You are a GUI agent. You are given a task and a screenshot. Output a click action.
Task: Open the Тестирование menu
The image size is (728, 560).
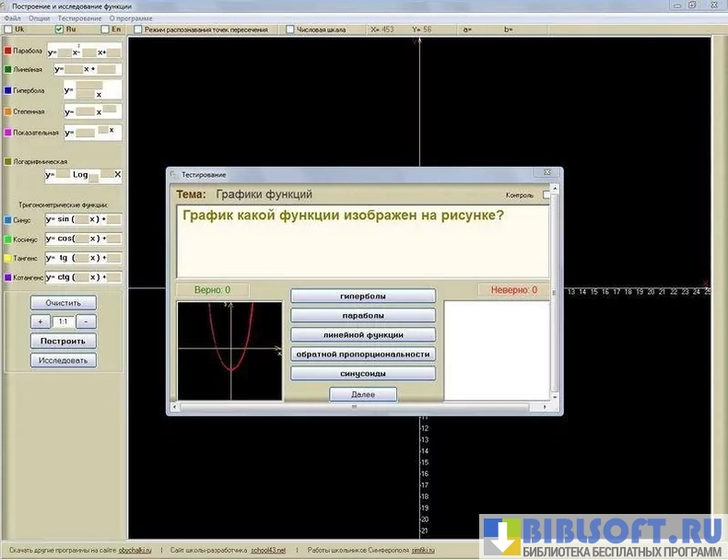click(x=78, y=18)
